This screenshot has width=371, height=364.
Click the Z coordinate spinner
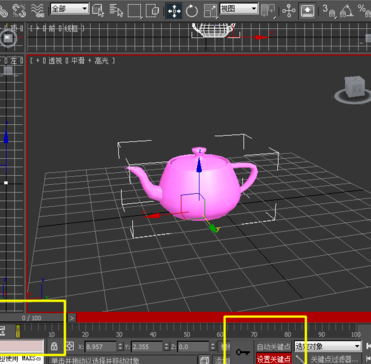(x=212, y=347)
